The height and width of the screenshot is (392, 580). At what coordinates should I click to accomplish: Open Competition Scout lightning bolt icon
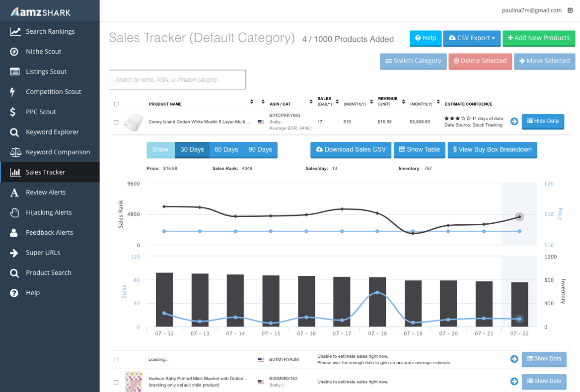(12, 92)
